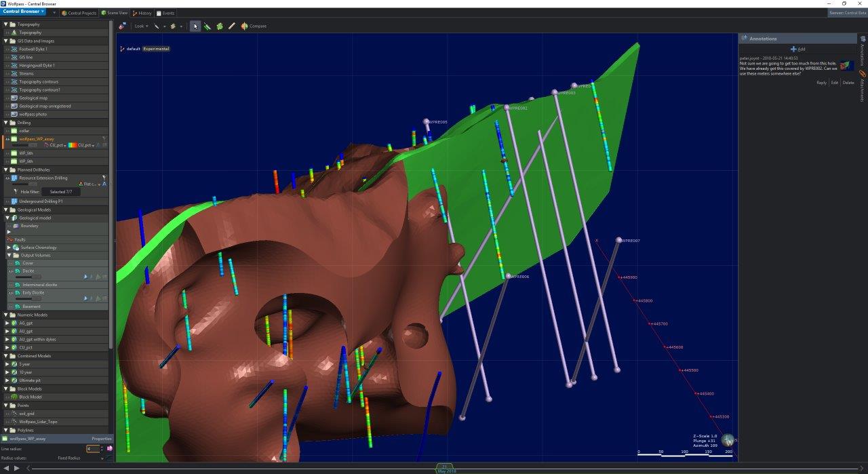Reply to peter.joynt's annotation
868x474 pixels.
821,83
